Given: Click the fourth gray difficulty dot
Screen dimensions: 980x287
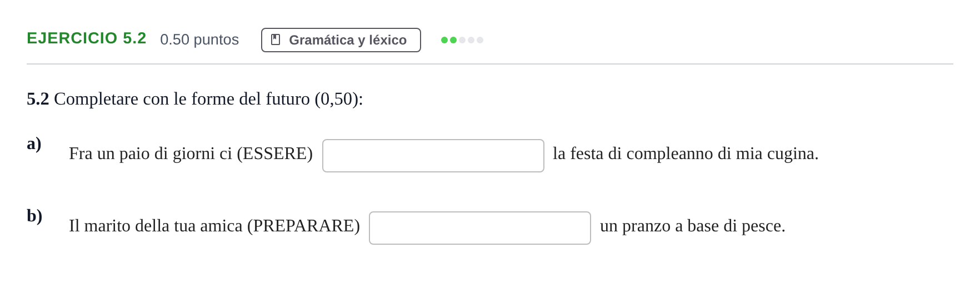Looking at the screenshot, I should click(x=471, y=40).
